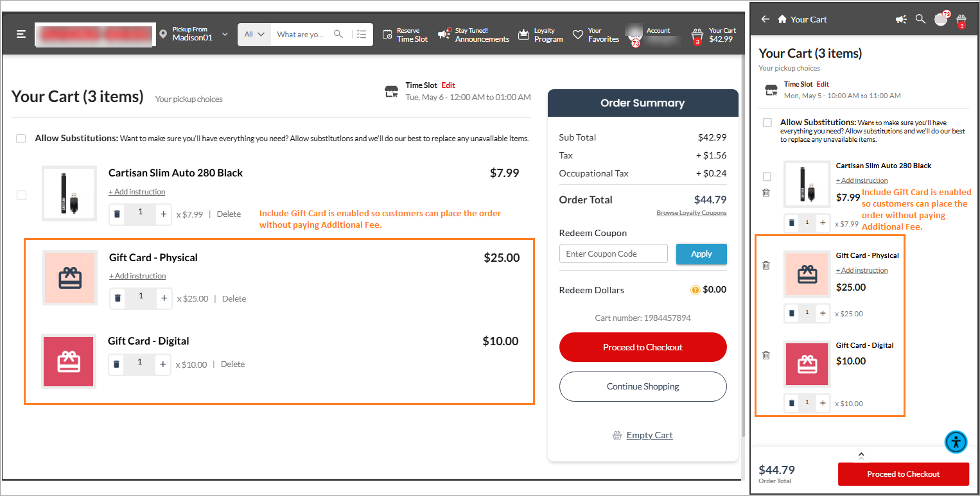
Task: Click the accessibility icon in the mobile view
Action: (x=956, y=441)
